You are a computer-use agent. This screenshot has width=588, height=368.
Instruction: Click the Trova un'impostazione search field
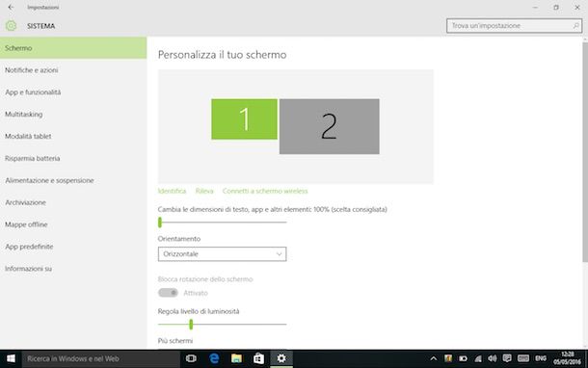point(514,25)
